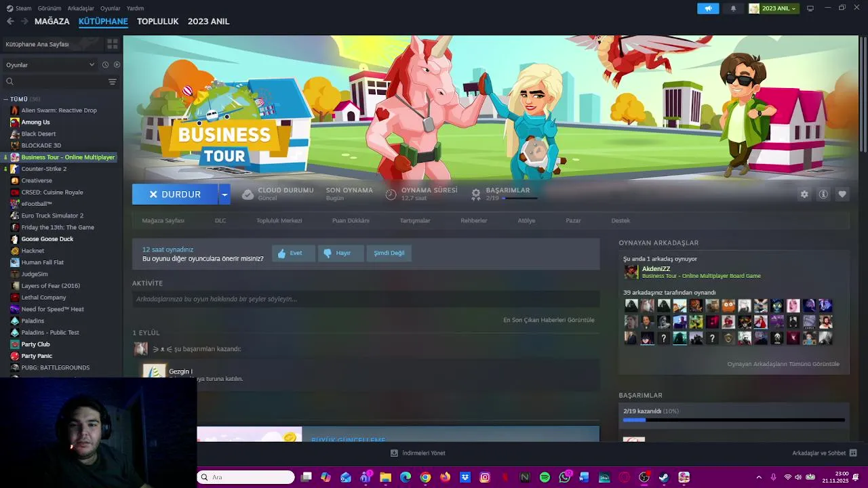Click the play time clock icon
This screenshot has width=868, height=488.
tap(391, 195)
